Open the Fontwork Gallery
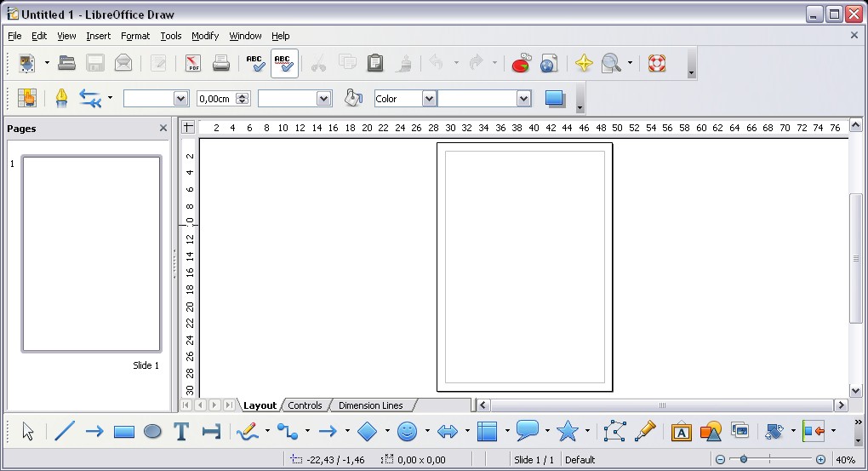The height and width of the screenshot is (471, 868). (681, 431)
